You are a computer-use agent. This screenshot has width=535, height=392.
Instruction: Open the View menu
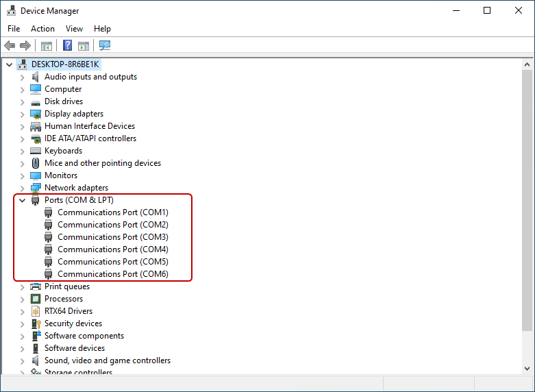click(74, 29)
